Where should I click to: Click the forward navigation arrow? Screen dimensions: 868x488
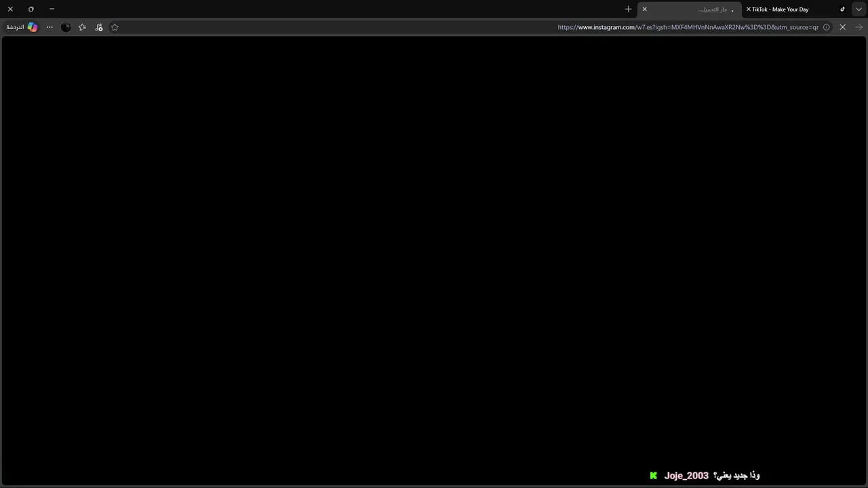pyautogui.click(x=859, y=27)
